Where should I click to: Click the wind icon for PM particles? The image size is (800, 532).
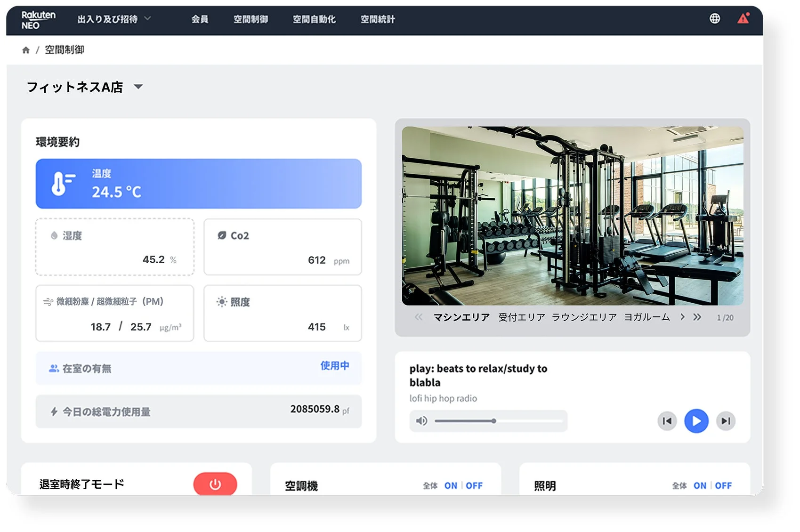pos(48,302)
